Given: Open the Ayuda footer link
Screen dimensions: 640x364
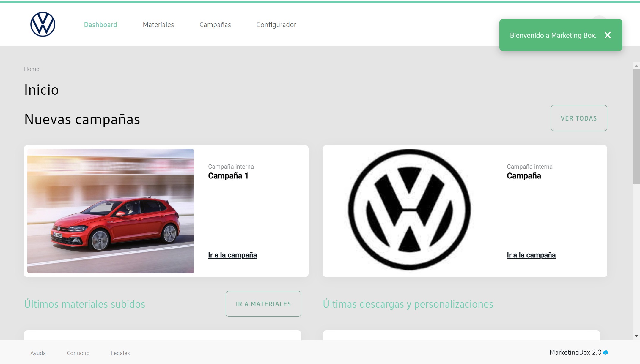Looking at the screenshot, I should (38, 353).
